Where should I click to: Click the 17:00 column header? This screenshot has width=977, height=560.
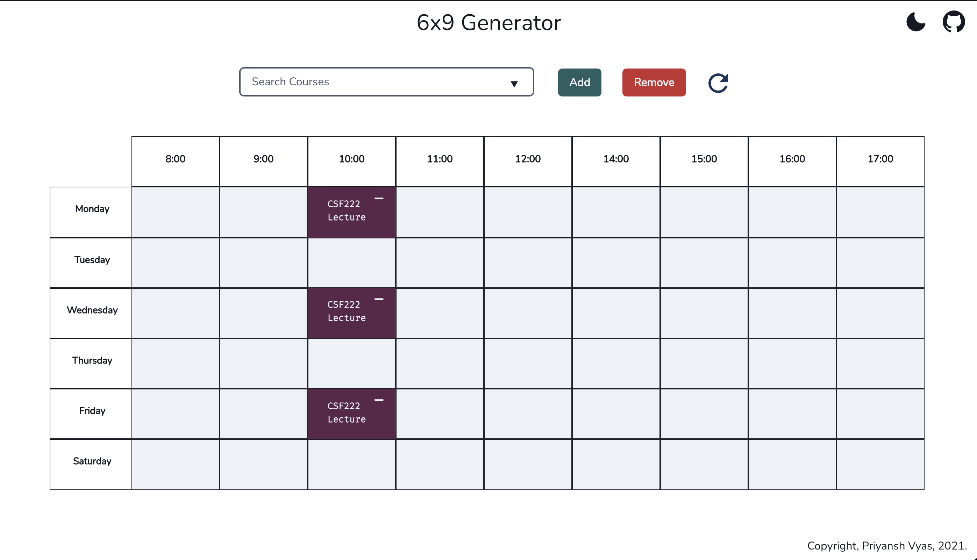880,158
